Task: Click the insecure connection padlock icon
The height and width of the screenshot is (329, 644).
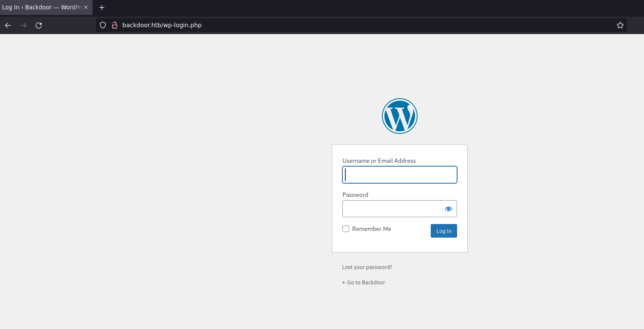Action: pos(114,25)
